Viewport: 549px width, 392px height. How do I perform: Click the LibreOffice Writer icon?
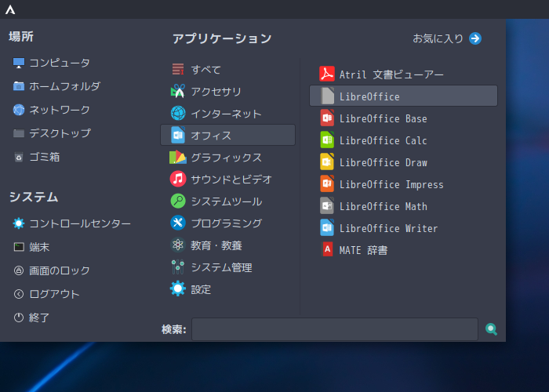(x=327, y=228)
